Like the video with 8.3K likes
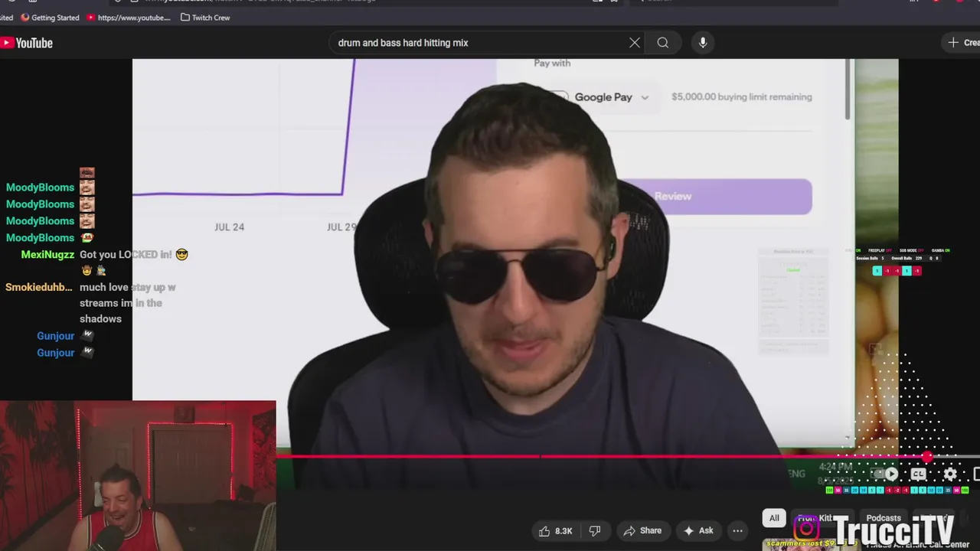Image resolution: width=980 pixels, height=551 pixels. (x=556, y=530)
